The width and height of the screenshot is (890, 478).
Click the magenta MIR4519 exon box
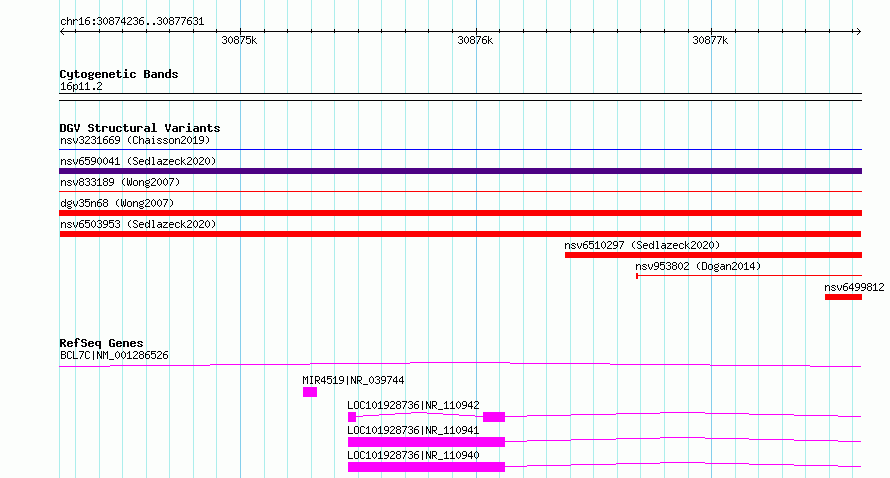coord(310,392)
